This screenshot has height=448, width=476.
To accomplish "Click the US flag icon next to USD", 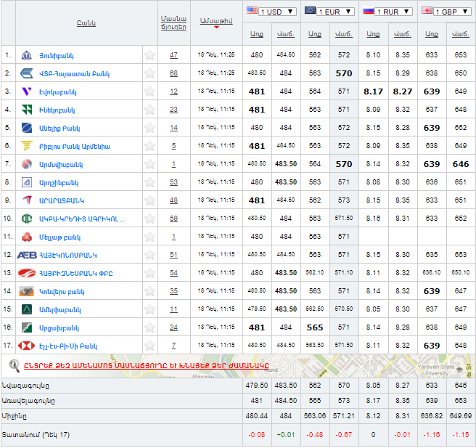I will pos(252,10).
